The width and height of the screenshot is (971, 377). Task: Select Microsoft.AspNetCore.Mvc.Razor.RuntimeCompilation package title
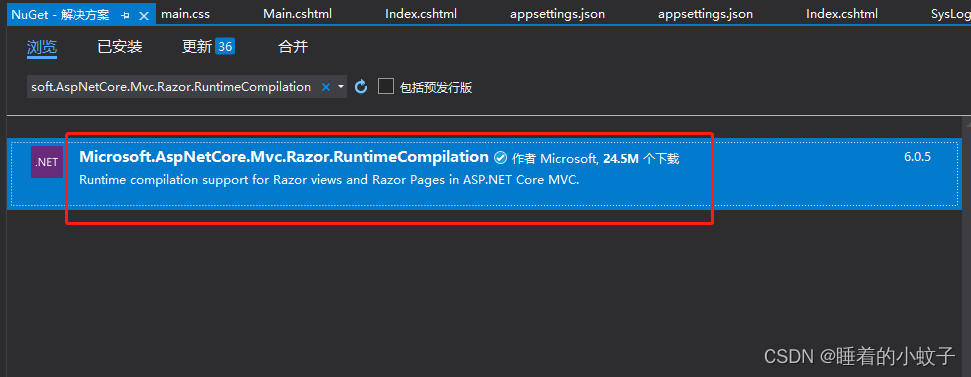(284, 157)
